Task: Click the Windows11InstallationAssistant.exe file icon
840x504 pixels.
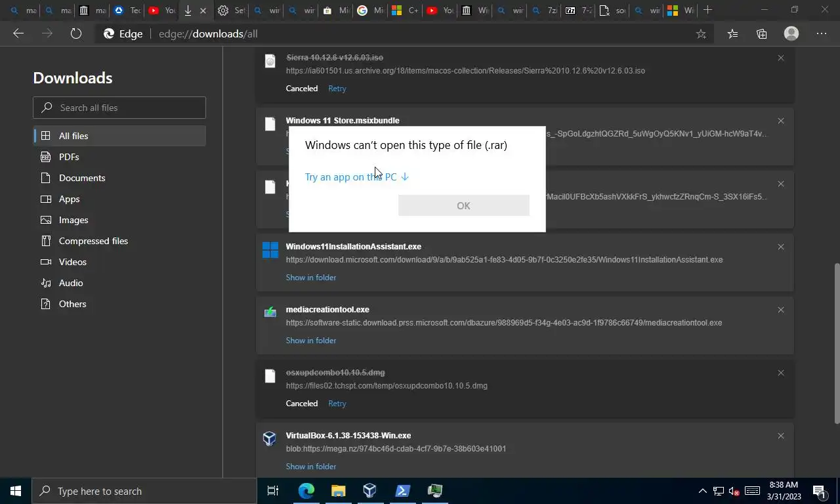Action: (x=270, y=250)
